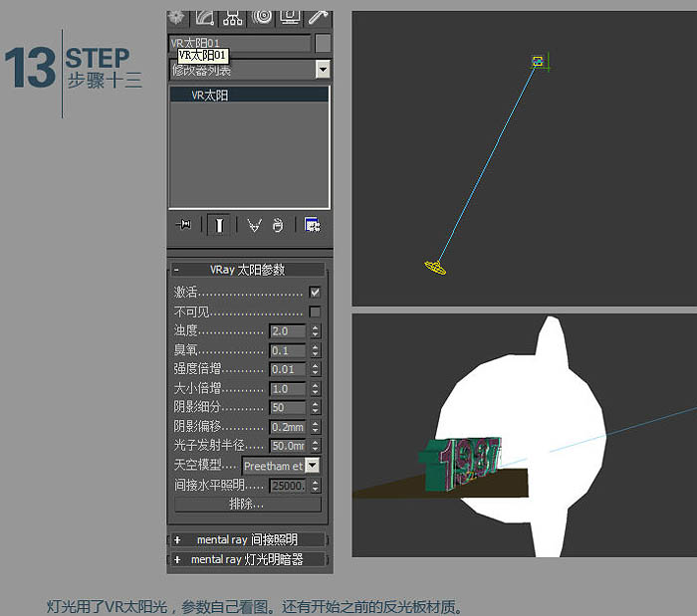
Task: Click the 大小倍增 value field
Action: [x=287, y=389]
